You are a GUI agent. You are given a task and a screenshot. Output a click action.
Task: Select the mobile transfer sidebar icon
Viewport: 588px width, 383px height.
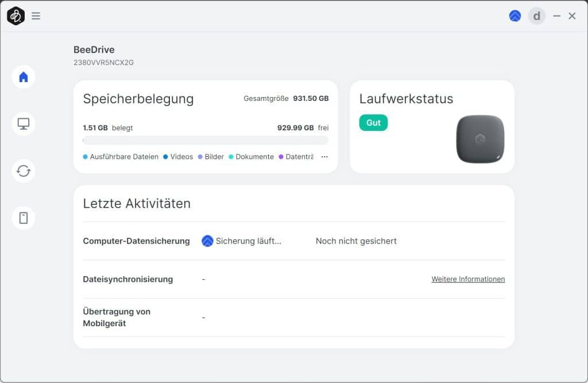[23, 218]
